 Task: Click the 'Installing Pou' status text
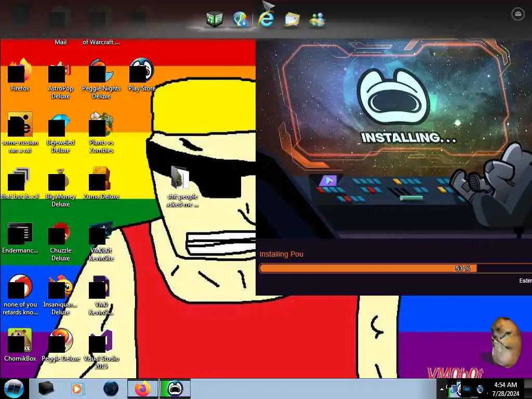[281, 254]
